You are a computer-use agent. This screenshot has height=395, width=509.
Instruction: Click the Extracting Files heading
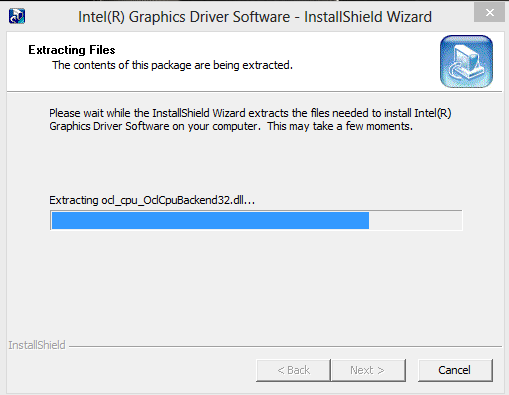[72, 50]
